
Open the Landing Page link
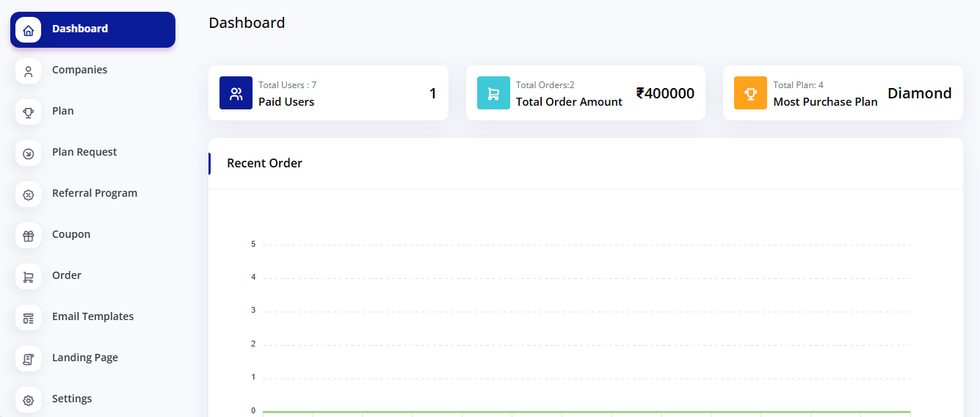pyautogui.click(x=85, y=358)
